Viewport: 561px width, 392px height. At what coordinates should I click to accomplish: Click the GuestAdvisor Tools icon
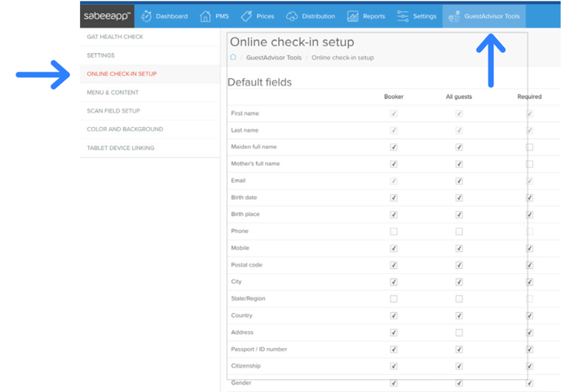[454, 16]
